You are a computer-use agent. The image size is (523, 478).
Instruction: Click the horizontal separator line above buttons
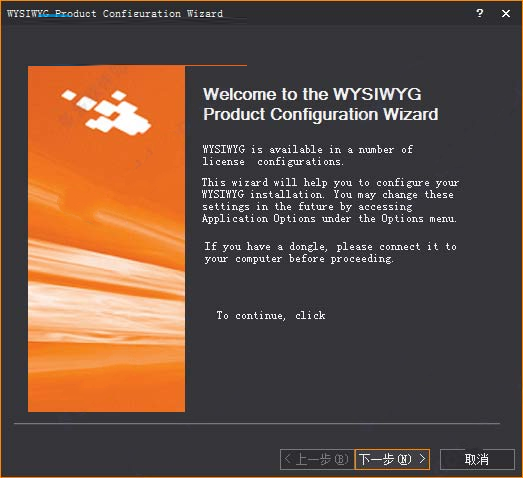pyautogui.click(x=257, y=424)
